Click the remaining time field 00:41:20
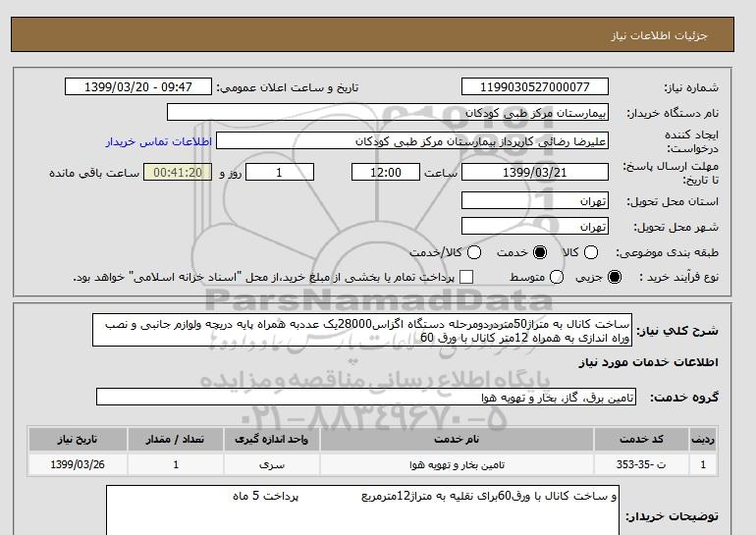The width and height of the screenshot is (756, 535). tap(178, 172)
